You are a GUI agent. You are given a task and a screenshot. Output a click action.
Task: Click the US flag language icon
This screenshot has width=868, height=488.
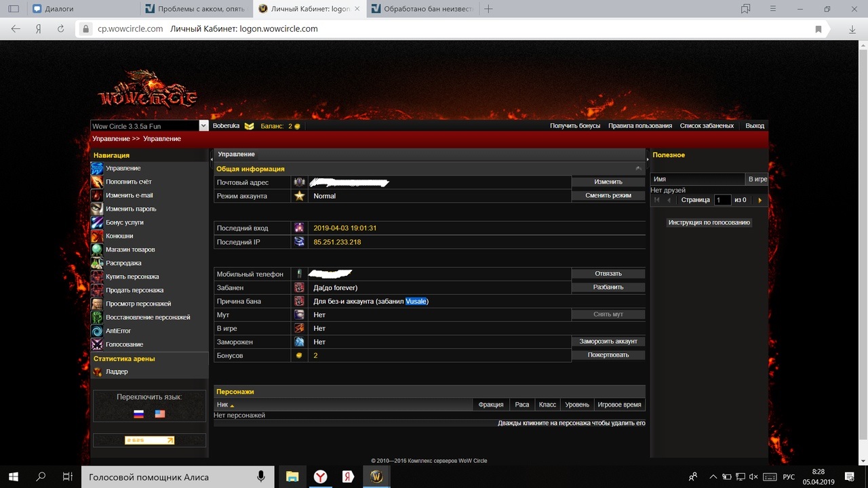pyautogui.click(x=160, y=413)
